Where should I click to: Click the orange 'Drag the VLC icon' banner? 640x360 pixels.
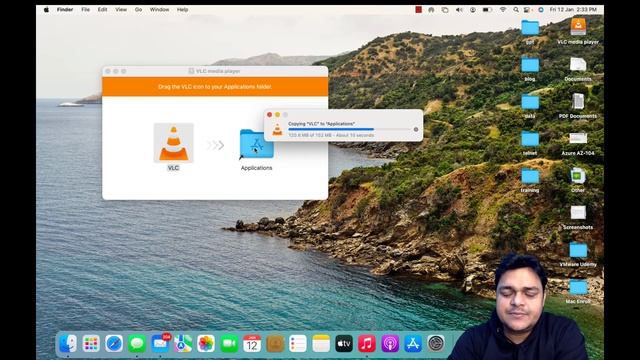click(x=215, y=87)
